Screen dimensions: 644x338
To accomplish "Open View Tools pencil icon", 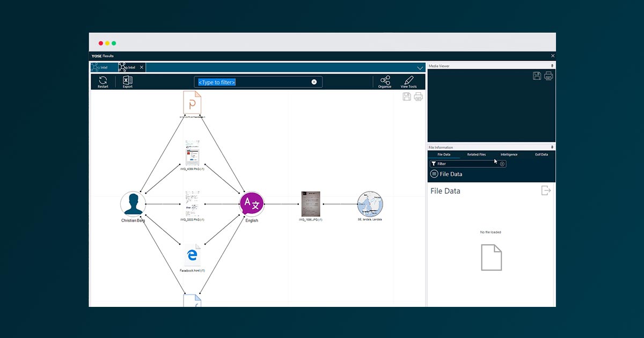I will click(408, 80).
